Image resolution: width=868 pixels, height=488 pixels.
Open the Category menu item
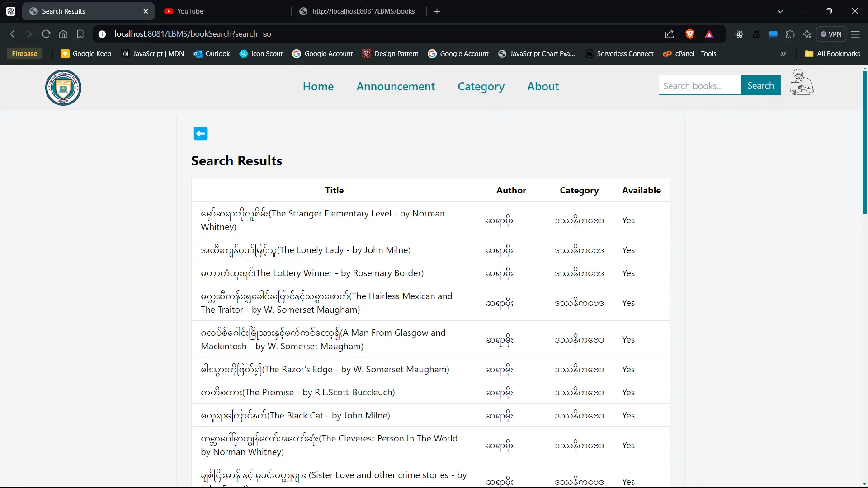pos(481,86)
